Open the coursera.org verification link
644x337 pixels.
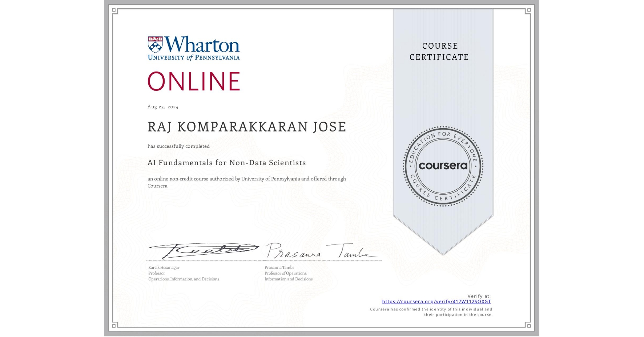coord(436,301)
